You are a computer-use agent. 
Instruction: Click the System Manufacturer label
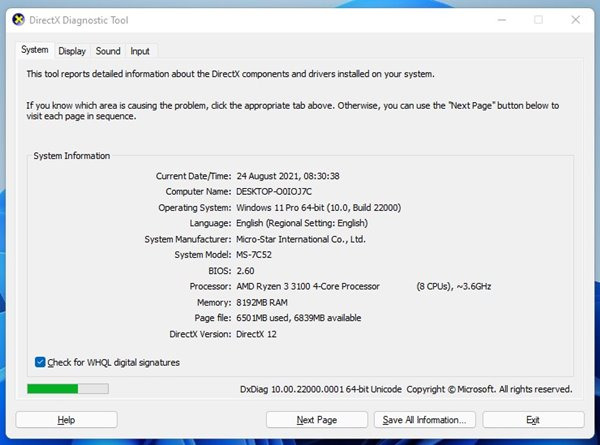click(188, 239)
